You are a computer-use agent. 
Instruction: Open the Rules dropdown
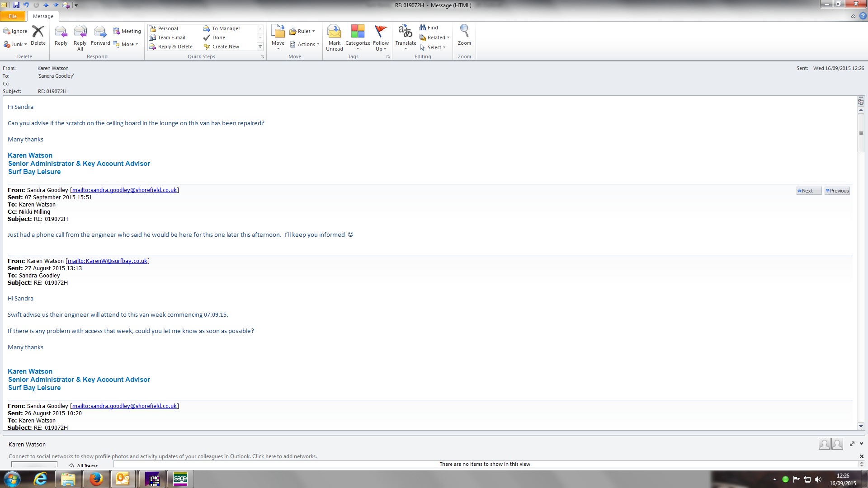coord(303,31)
